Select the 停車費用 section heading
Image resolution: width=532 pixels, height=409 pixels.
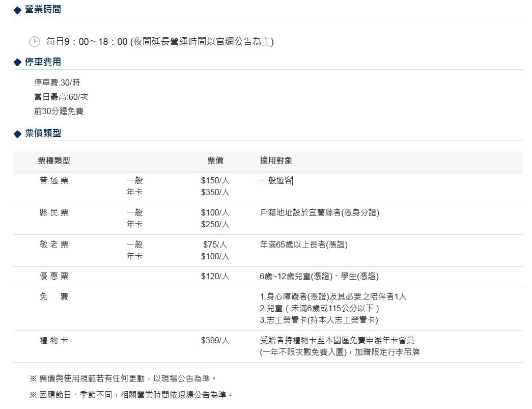point(43,62)
